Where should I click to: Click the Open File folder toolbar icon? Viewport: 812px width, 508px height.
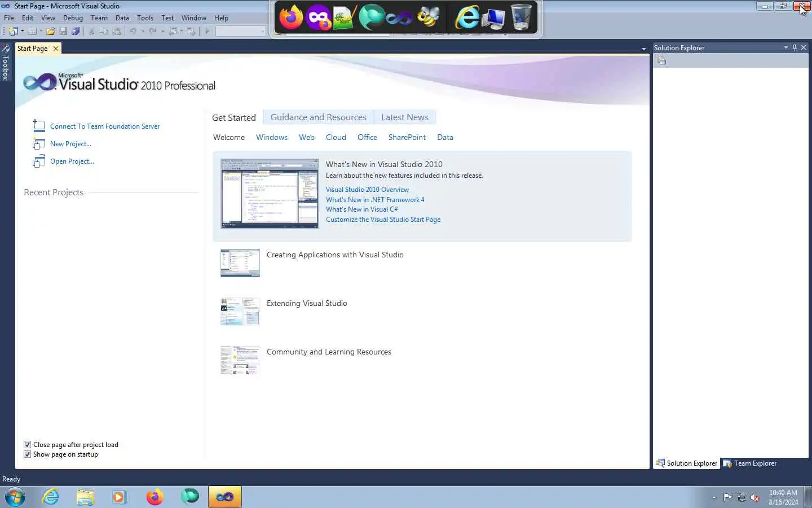pos(51,32)
